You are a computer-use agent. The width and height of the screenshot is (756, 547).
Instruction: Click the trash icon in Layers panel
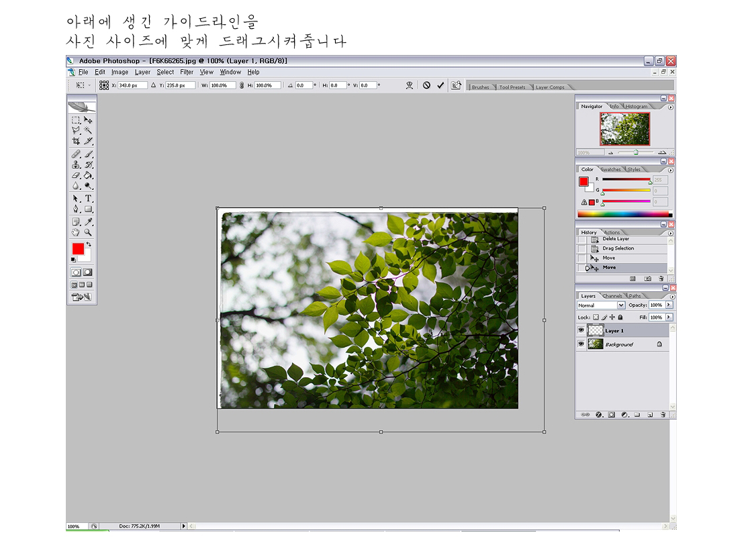tap(661, 415)
